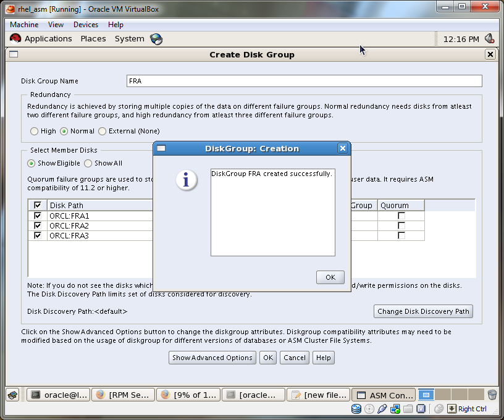Screen dimensions: 504x420
Task: Open the oracle@l... terminal taskbar item
Action: coord(59,395)
